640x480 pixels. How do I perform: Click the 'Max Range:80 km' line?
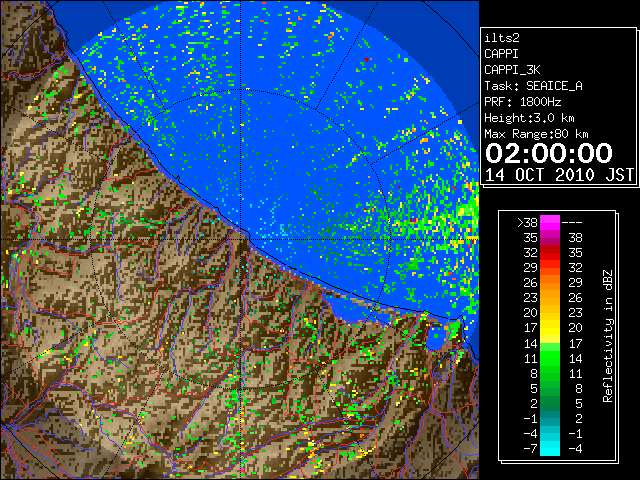536,134
